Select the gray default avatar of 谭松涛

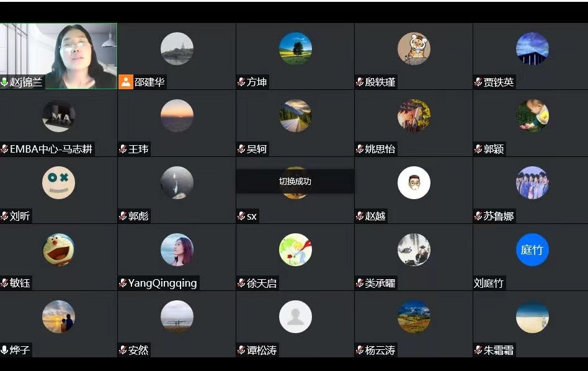[295, 316]
